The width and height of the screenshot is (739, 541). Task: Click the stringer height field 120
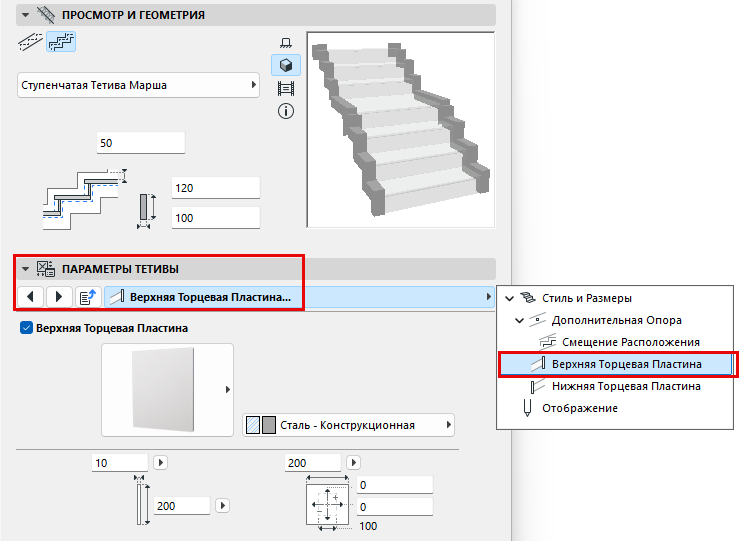(x=216, y=188)
